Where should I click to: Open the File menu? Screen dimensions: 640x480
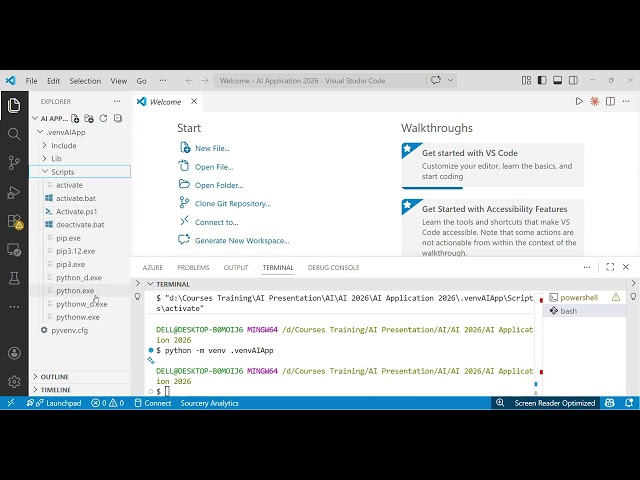(x=31, y=81)
